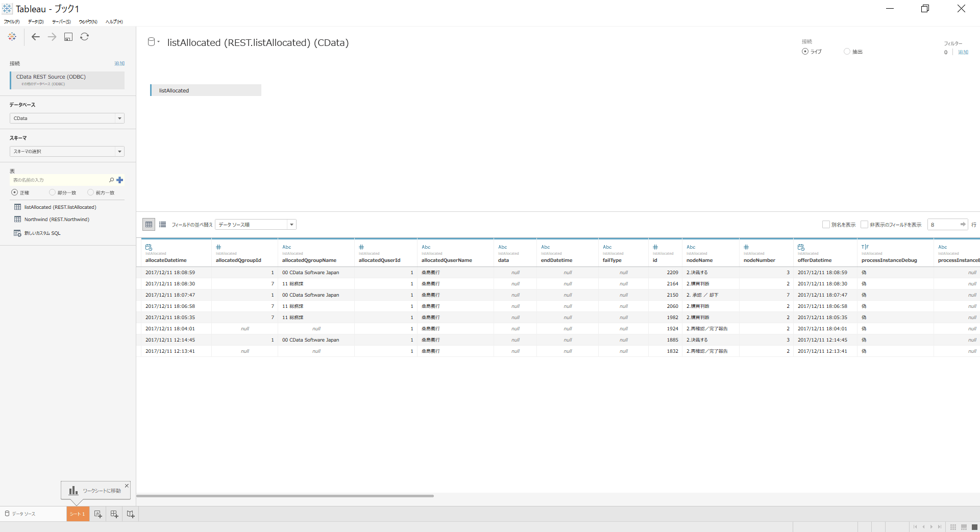
Task: Select listAllocated (REST.listAllocated) in the table list
Action: pyautogui.click(x=60, y=207)
